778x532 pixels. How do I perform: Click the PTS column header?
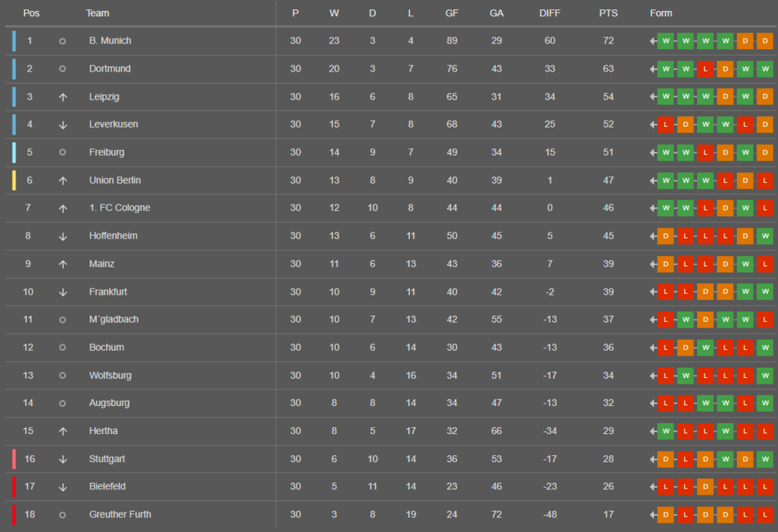coord(608,13)
